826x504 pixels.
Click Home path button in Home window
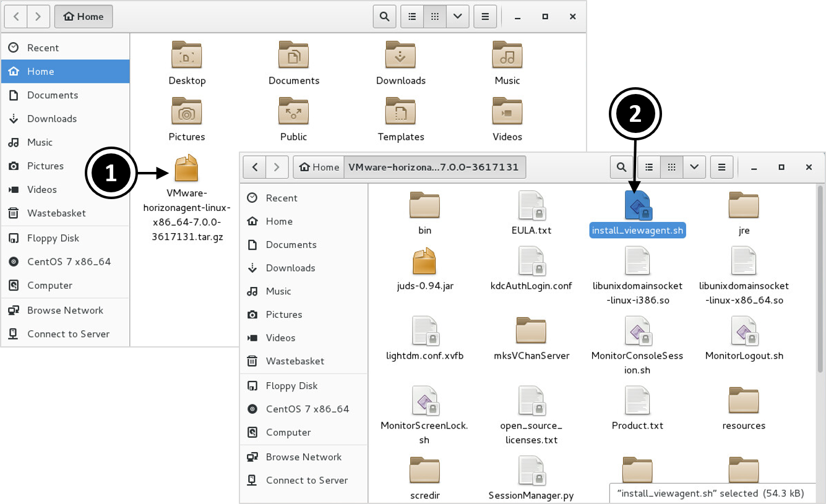click(x=84, y=17)
